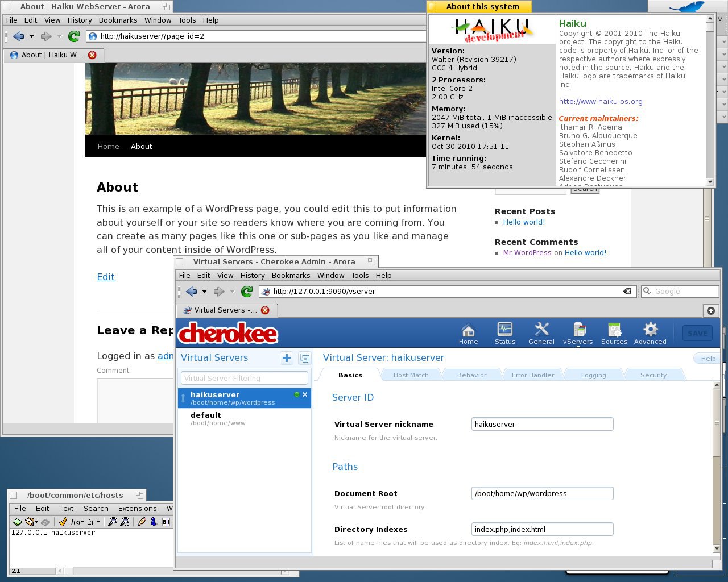
Task: Click the pencil icon in hosts editor
Action: pyautogui.click(x=142, y=522)
